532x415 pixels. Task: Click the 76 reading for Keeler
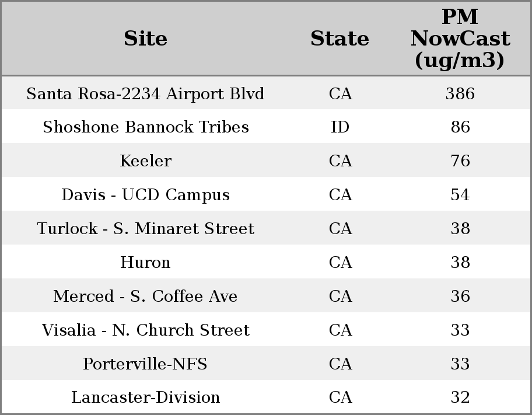(460, 161)
